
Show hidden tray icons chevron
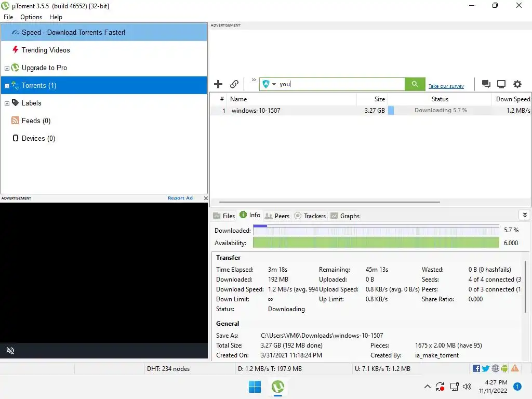(428, 387)
